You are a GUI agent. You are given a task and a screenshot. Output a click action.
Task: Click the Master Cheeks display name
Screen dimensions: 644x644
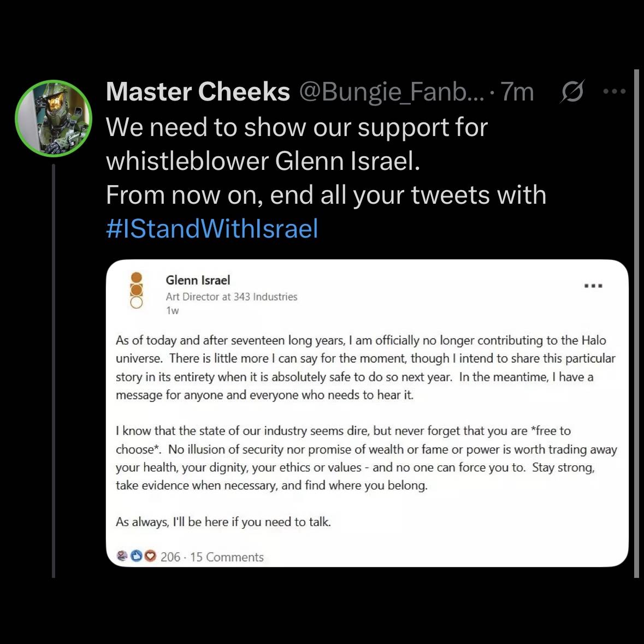pos(198,91)
